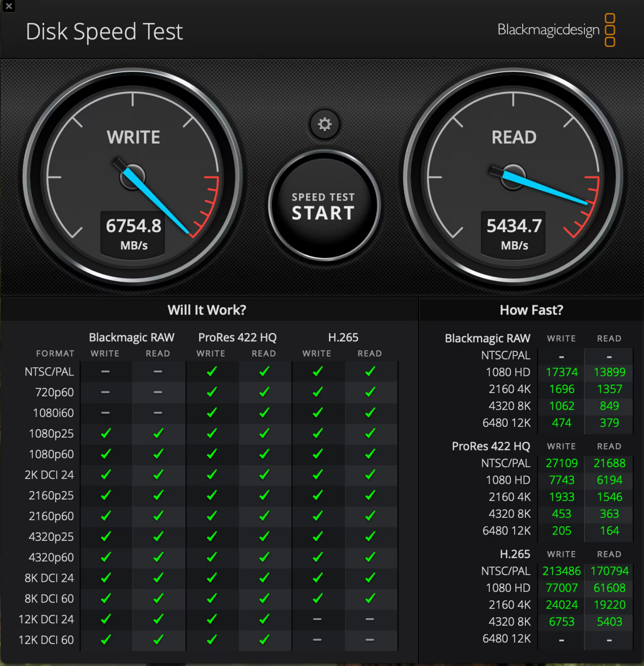Select the How Fast? section header
The height and width of the screenshot is (666, 644).
coord(531,310)
